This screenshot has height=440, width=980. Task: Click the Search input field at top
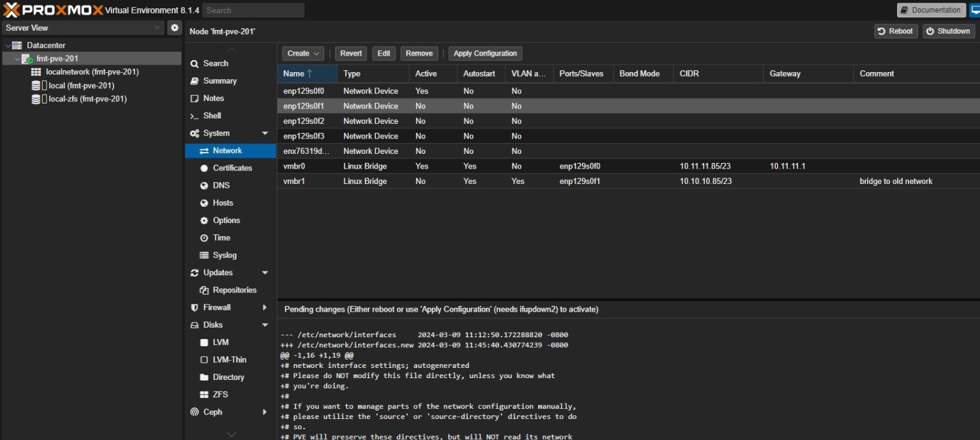pyautogui.click(x=253, y=10)
